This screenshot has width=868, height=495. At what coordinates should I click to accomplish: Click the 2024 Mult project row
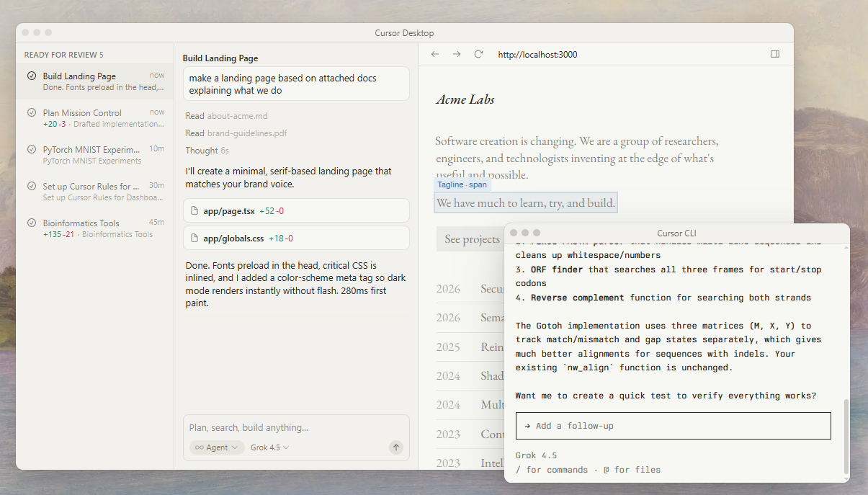coord(470,405)
